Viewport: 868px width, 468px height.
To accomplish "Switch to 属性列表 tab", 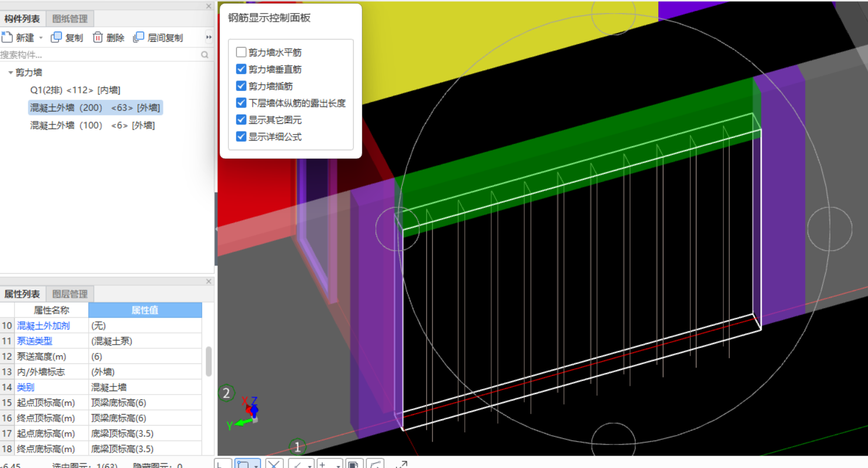I will (x=22, y=294).
